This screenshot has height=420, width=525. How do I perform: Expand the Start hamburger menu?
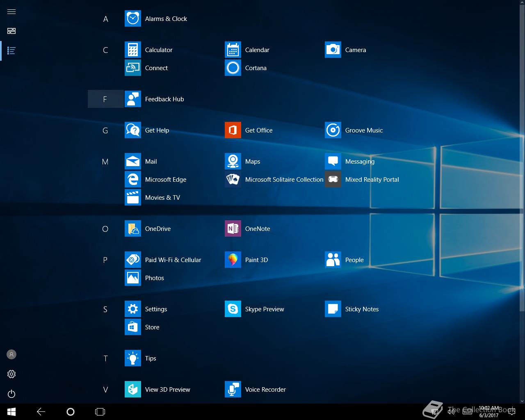11,11
